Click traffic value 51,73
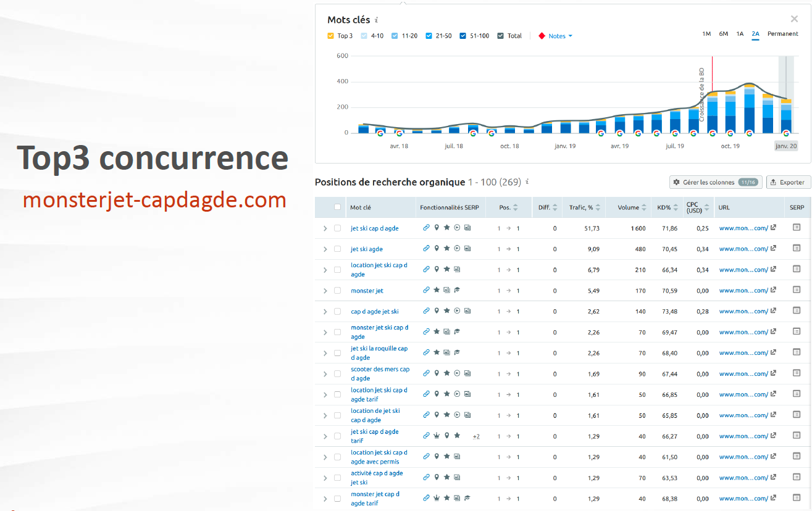The width and height of the screenshot is (812, 511). 592,228
